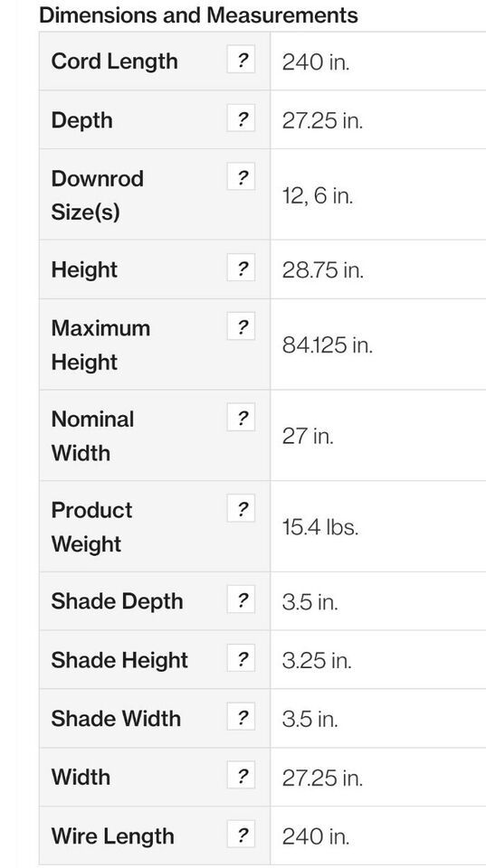Screen dimensions: 486x868
Task: Open the Shade Height question mark icon
Action: [x=241, y=658]
